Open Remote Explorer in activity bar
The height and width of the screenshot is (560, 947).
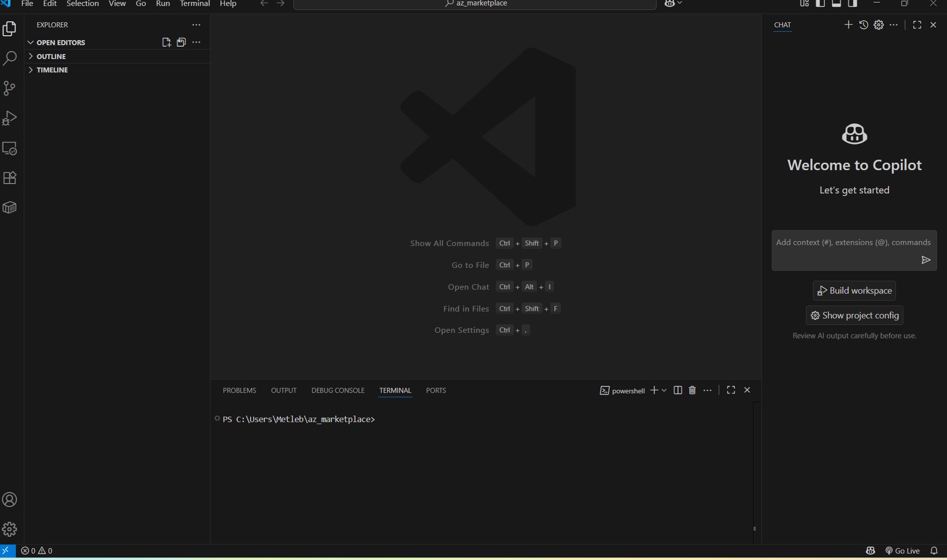point(10,148)
